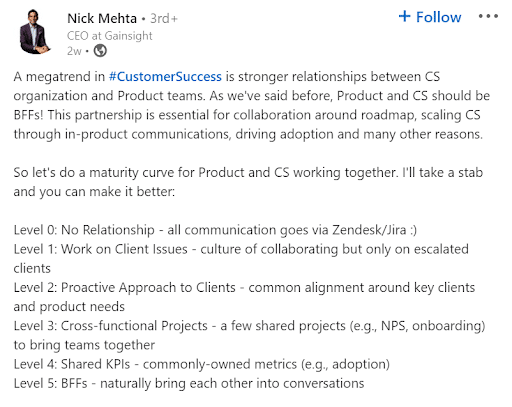Click the 2w post timestamp
512x407 pixels.
(x=74, y=51)
